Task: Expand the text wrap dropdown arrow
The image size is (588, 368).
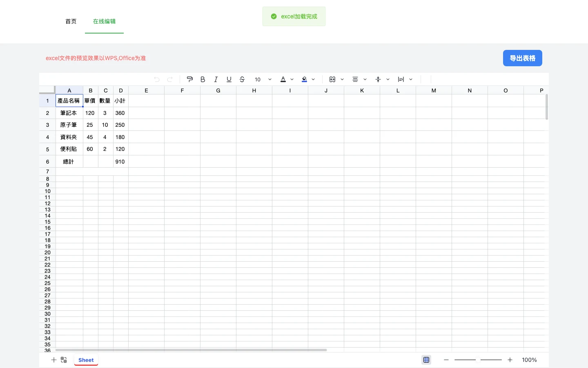Action: 411,79
